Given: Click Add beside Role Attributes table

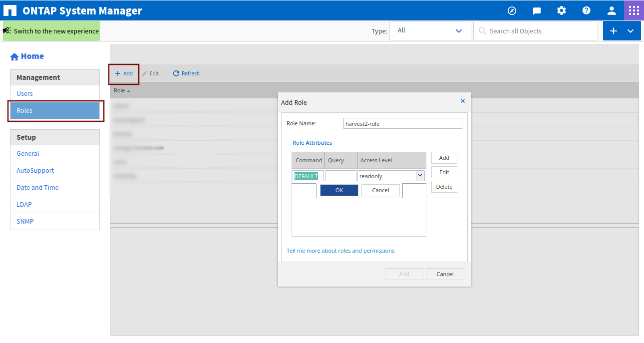Looking at the screenshot, I should tap(444, 158).
